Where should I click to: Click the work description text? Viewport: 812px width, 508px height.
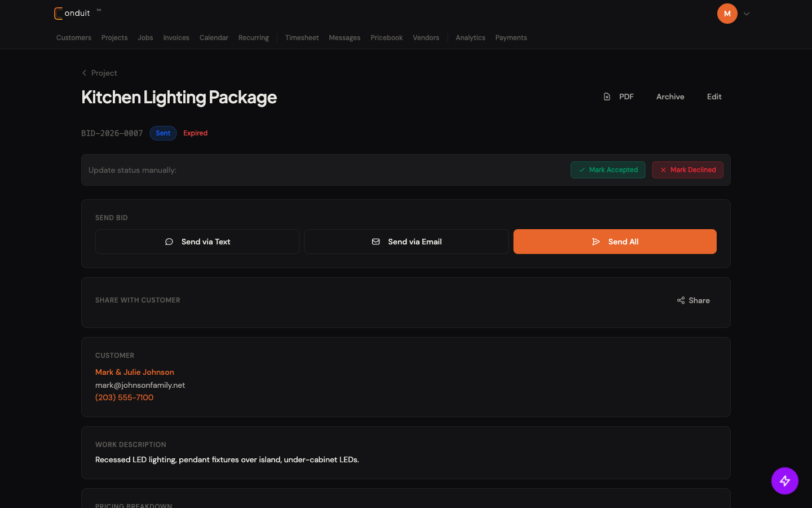227,459
